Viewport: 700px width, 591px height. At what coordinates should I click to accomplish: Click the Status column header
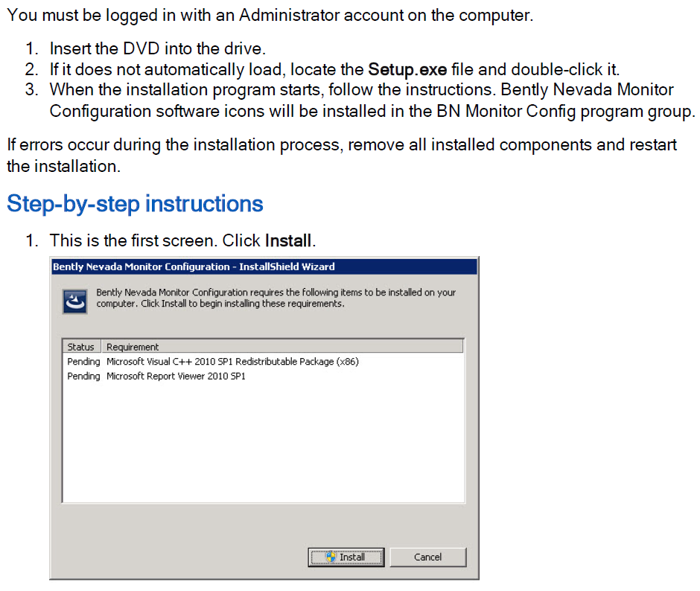81,347
